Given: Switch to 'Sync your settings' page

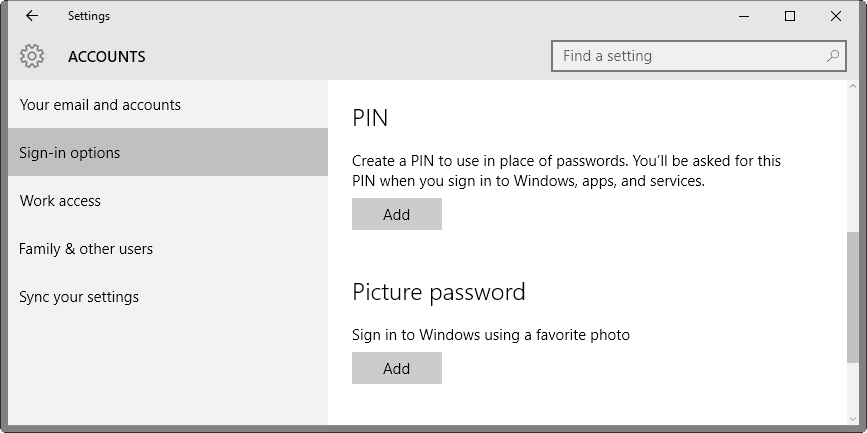Looking at the screenshot, I should pos(79,297).
